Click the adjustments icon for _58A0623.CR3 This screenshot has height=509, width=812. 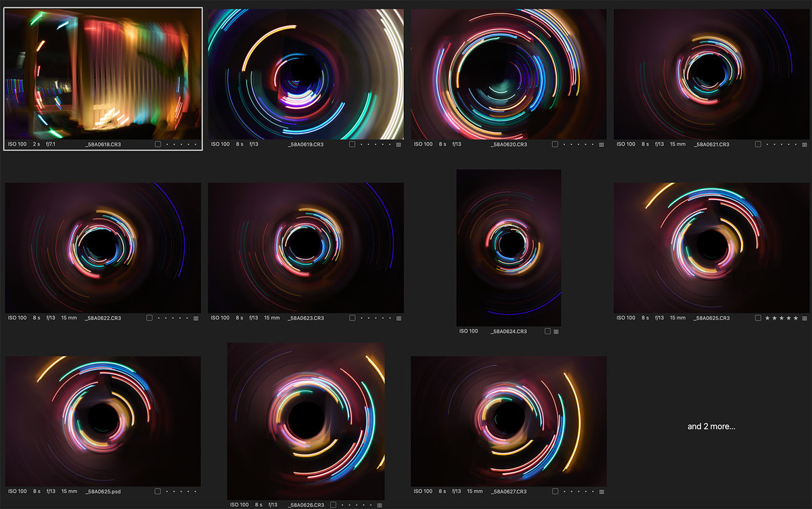[399, 318]
